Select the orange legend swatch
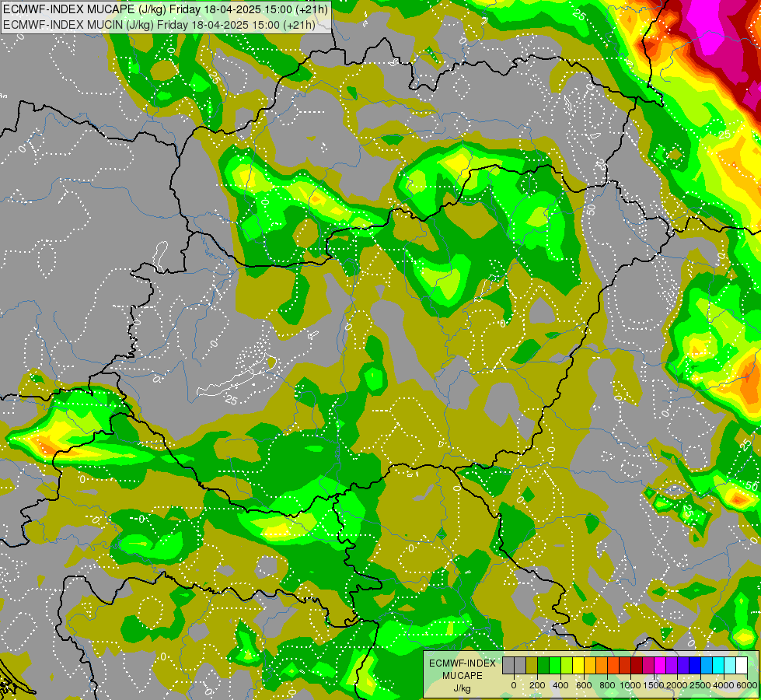Screen dimensions: 761x700 pos(602,666)
